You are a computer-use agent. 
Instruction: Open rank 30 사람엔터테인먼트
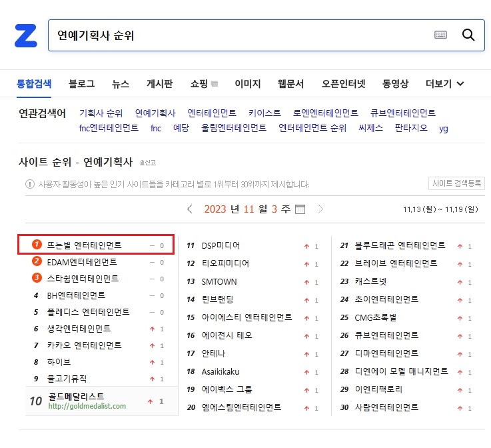click(x=386, y=407)
